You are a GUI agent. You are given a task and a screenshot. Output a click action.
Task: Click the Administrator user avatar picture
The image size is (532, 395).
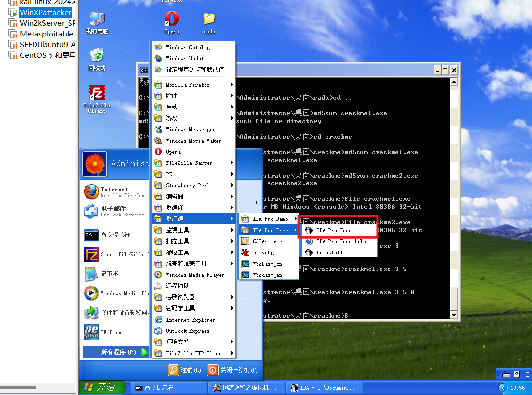95,164
